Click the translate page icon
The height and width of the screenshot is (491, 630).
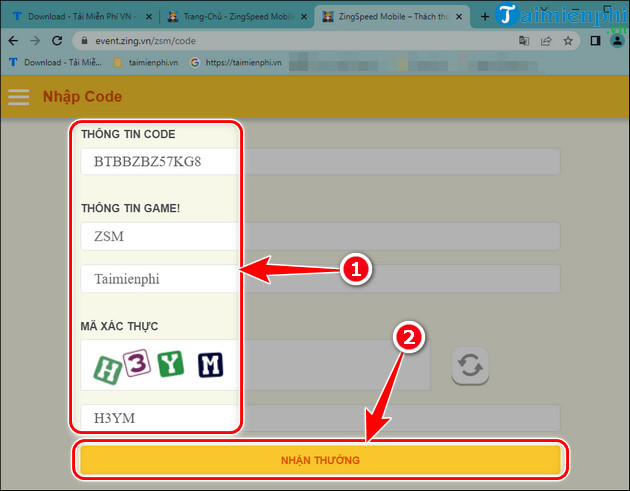(524, 41)
